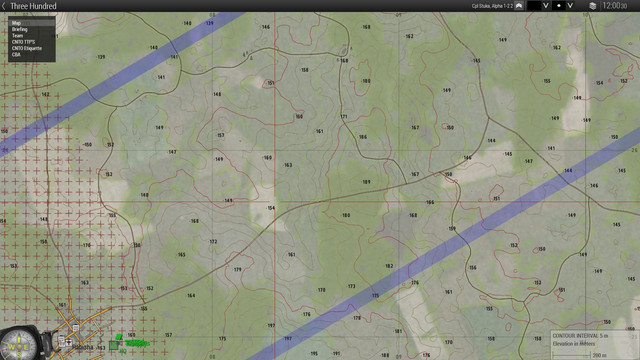Click the building icon at town crossroads
Screen dimensions: 640x360
click(x=76, y=328)
